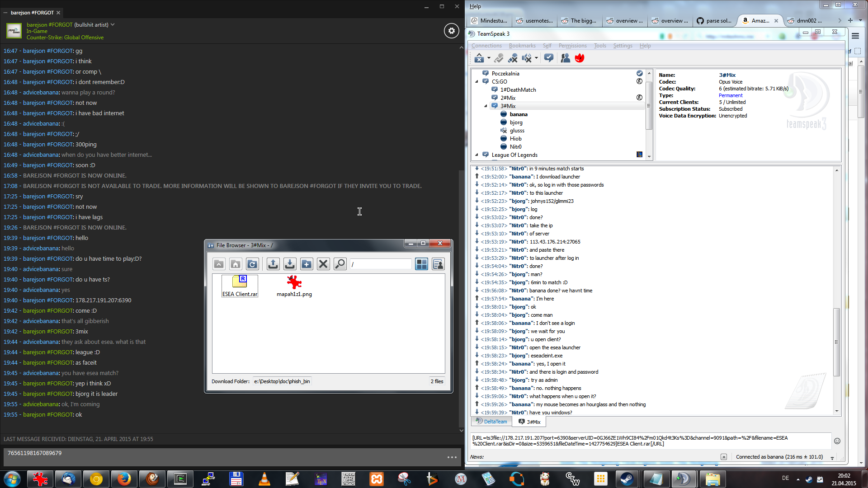
Task: Toggle microphone mute in TeamSpeak toolbar
Action: pyautogui.click(x=513, y=58)
